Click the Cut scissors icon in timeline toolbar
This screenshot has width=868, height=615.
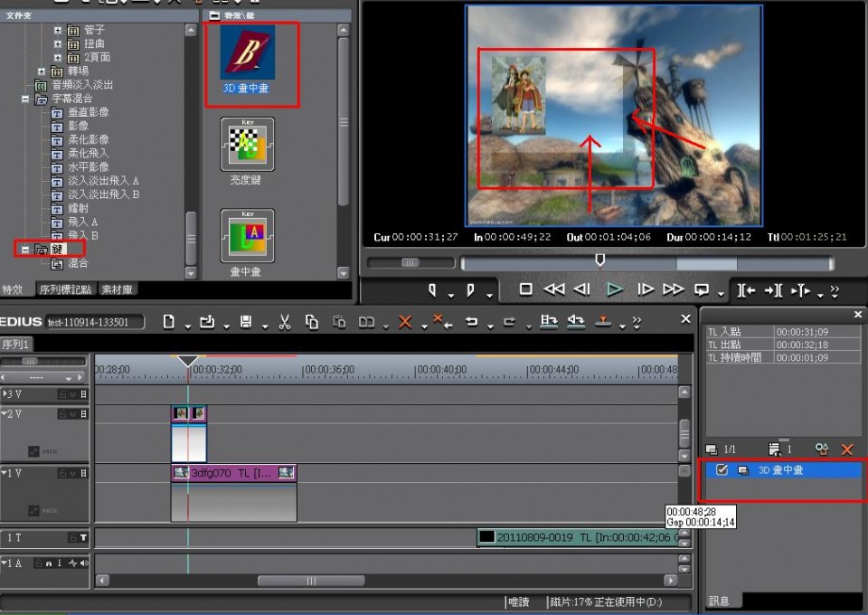point(284,322)
